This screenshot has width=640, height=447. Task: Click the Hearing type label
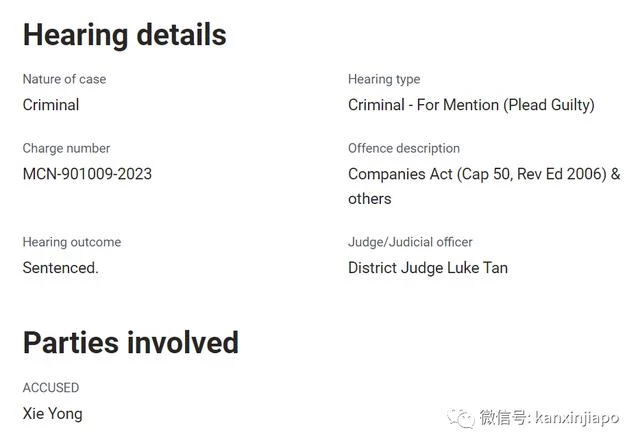tap(384, 79)
